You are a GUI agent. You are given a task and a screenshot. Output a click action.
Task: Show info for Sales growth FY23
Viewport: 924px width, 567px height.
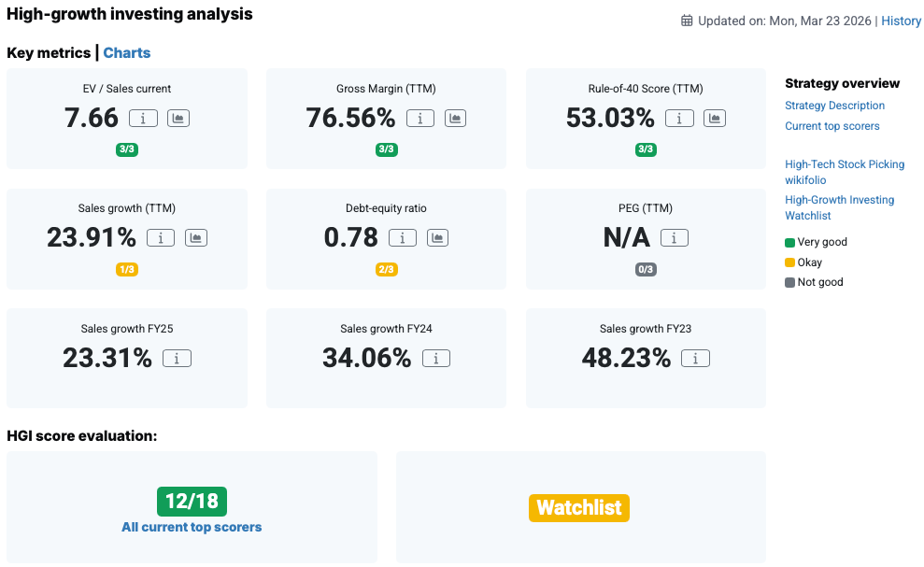tap(695, 358)
